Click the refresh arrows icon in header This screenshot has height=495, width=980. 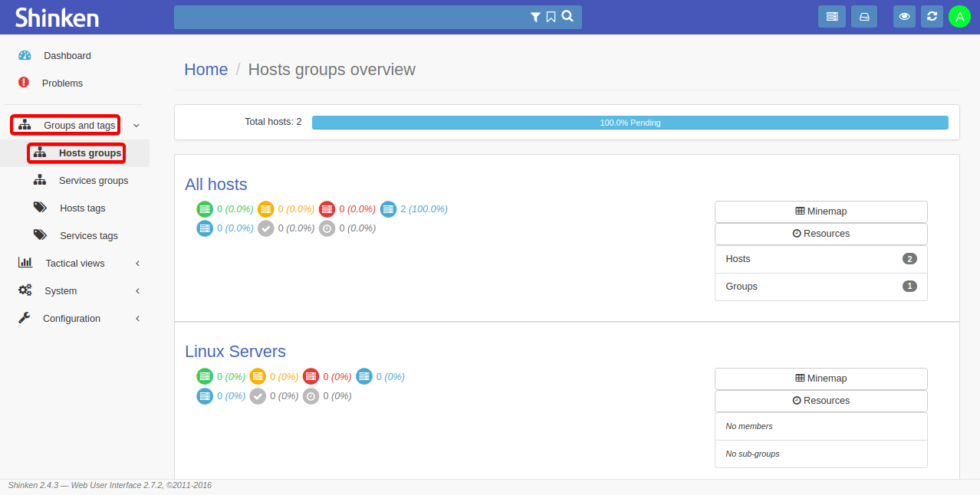pos(932,16)
